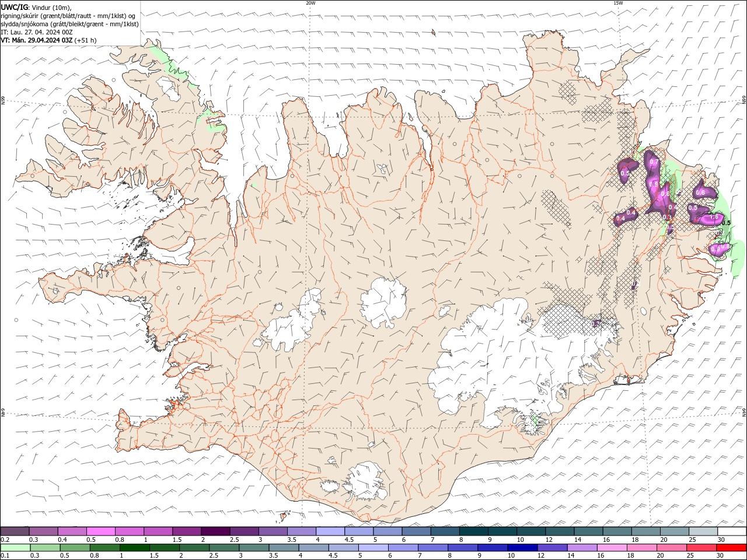Pick the darkest green 1 swatch in lower legend

[x=135, y=548]
